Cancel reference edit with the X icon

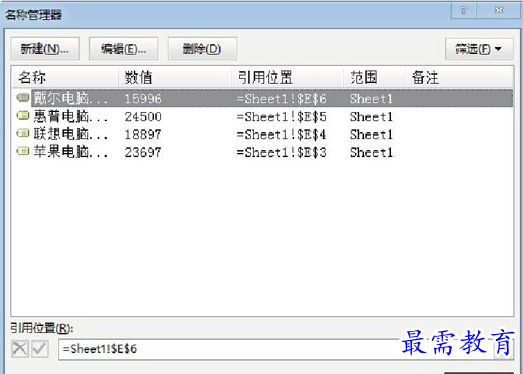[x=20, y=349]
